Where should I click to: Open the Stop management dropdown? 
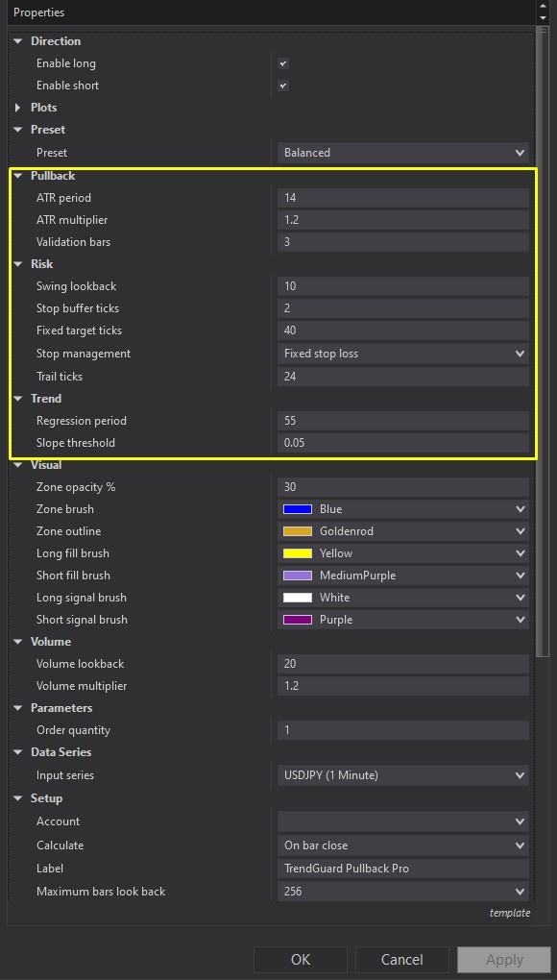coord(401,353)
